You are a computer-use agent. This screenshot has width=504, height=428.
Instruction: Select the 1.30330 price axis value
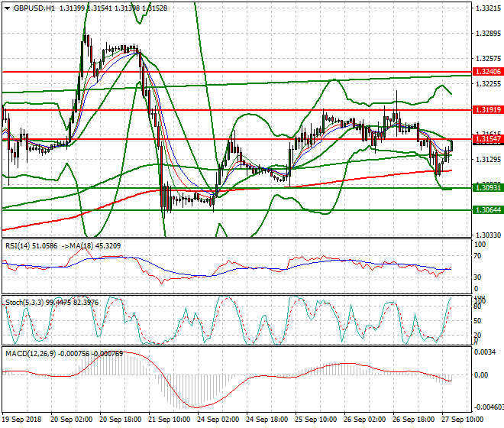click(x=488, y=235)
